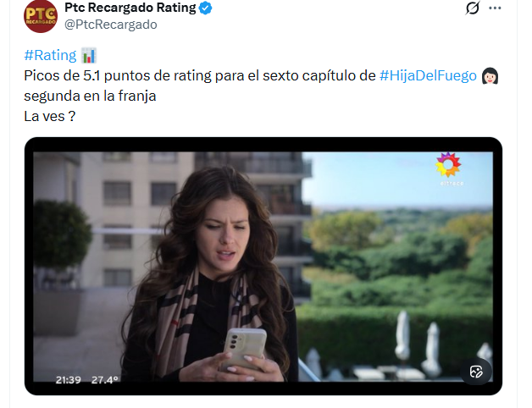Click the 27.4° temperature overlay
Viewport: 532px width, 408px height.
[105, 378]
